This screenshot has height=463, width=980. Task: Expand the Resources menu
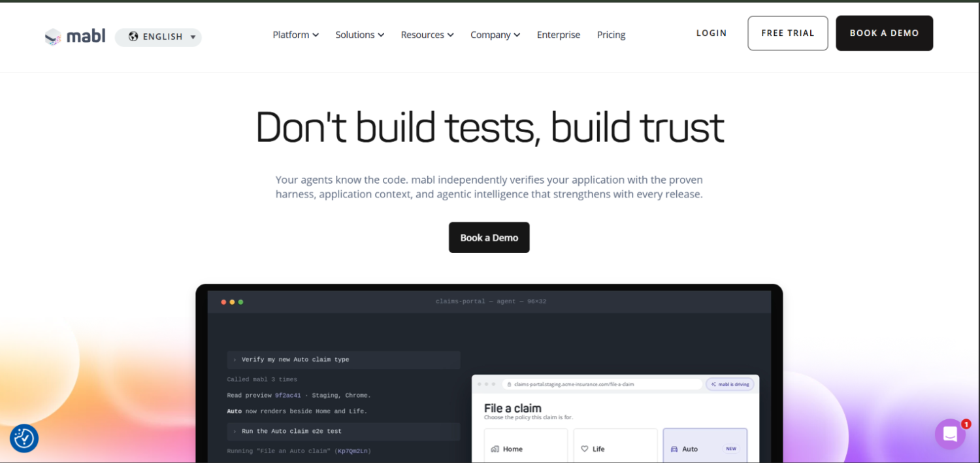[x=427, y=35]
